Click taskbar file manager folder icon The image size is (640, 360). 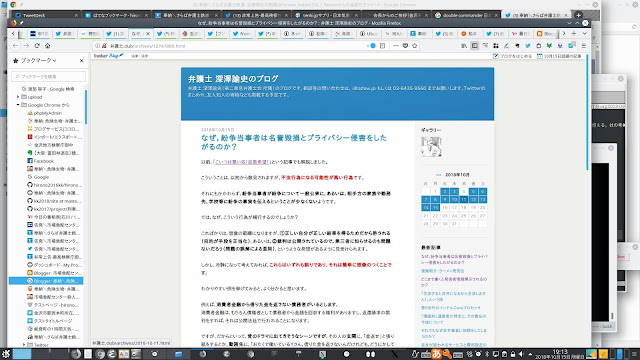pyautogui.click(x=178, y=354)
